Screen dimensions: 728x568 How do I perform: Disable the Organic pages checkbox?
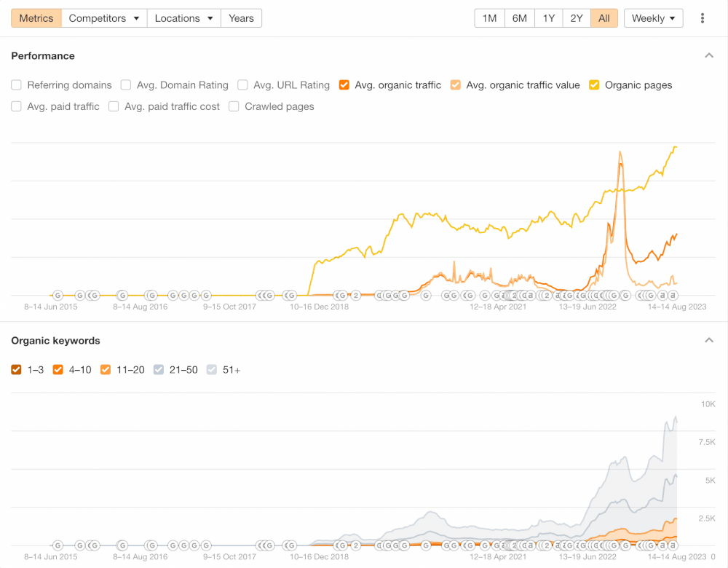[x=594, y=85]
